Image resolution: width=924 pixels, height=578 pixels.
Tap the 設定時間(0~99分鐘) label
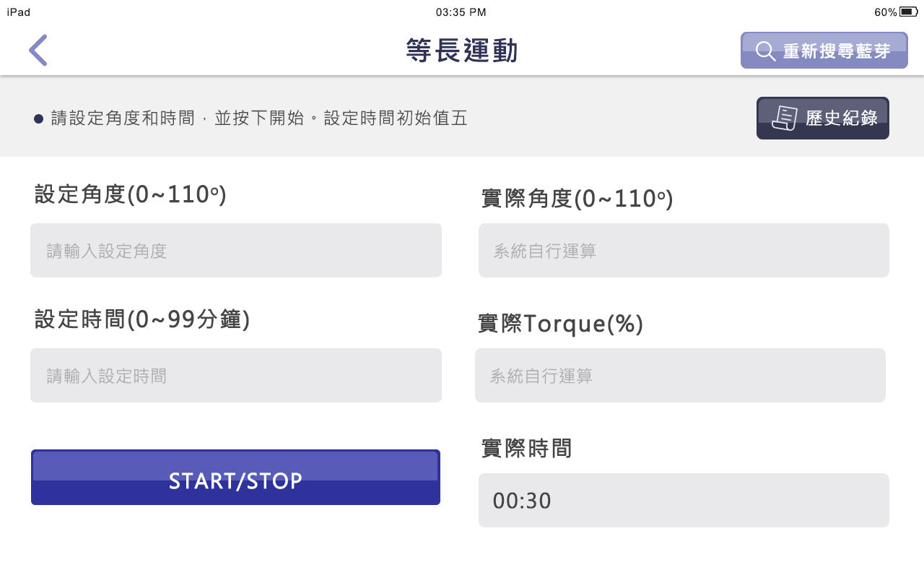point(142,319)
